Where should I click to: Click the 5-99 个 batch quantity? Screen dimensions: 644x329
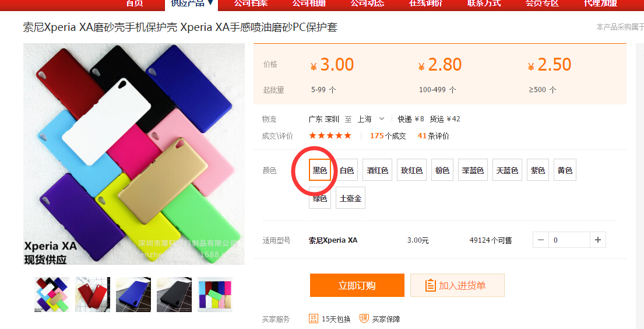[x=323, y=90]
